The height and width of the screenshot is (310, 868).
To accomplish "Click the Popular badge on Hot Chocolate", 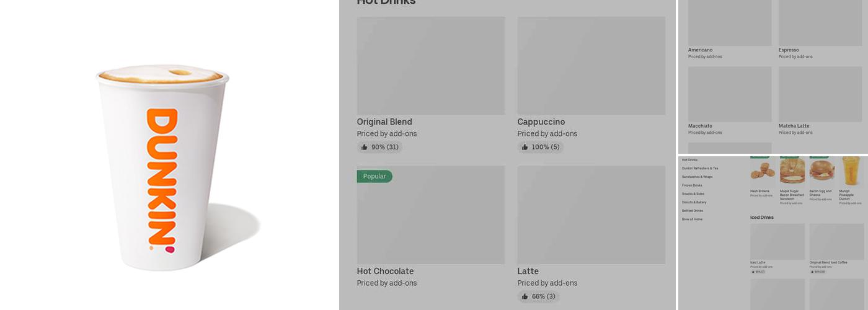I will pyautogui.click(x=374, y=176).
